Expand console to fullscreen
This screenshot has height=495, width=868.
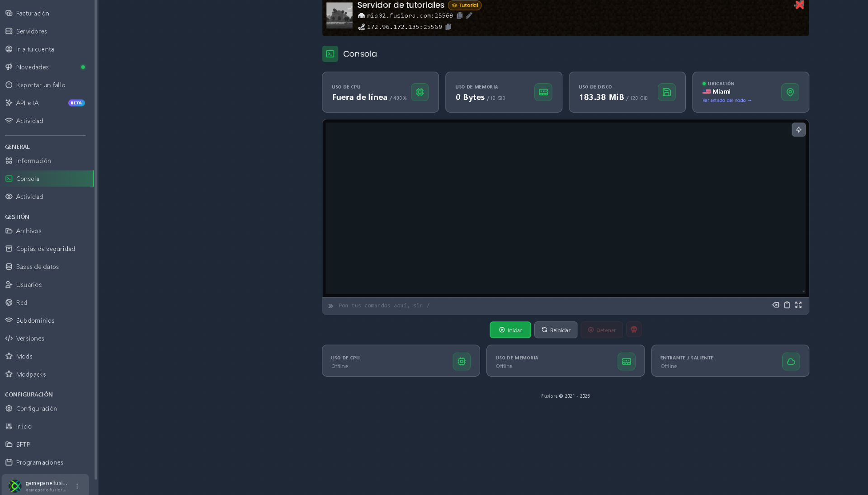(x=798, y=305)
